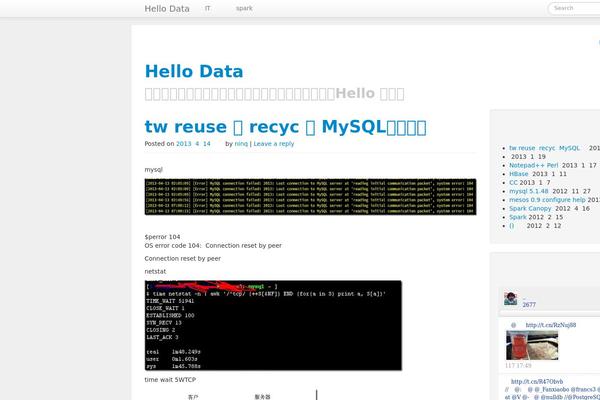Follow the Leave a reply link
Viewport: 600px width, 400px height.
click(274, 144)
